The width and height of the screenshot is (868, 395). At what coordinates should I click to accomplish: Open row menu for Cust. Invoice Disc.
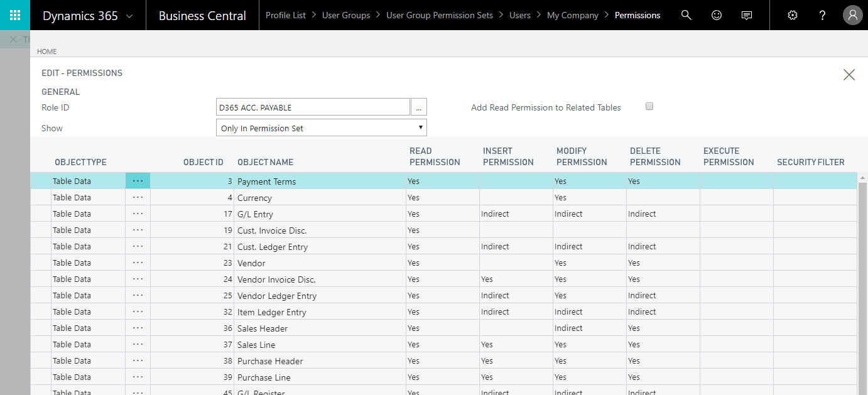[x=138, y=230]
